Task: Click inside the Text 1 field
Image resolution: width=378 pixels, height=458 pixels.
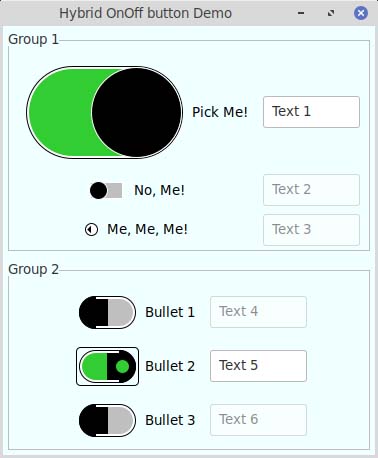Action: pos(311,112)
